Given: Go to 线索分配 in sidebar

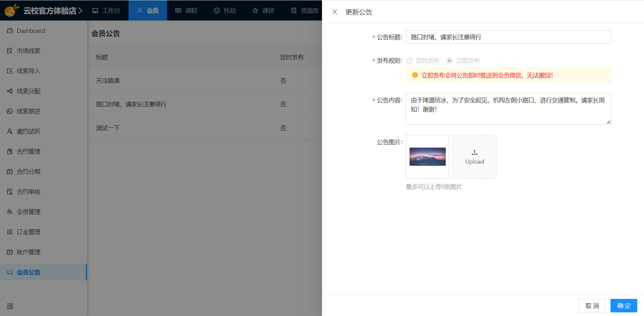Looking at the screenshot, I should click(43, 91).
